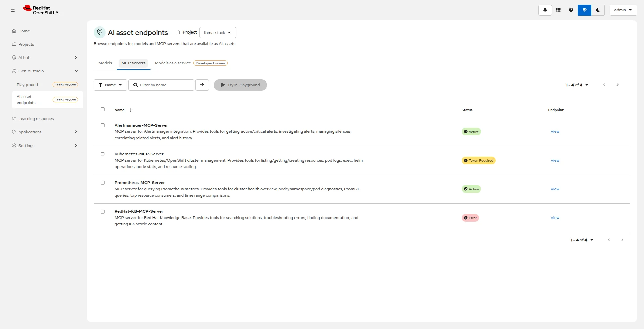Image resolution: width=644 pixels, height=329 pixels.
Task: Click bottom previous page arrow
Action: [x=609, y=240]
